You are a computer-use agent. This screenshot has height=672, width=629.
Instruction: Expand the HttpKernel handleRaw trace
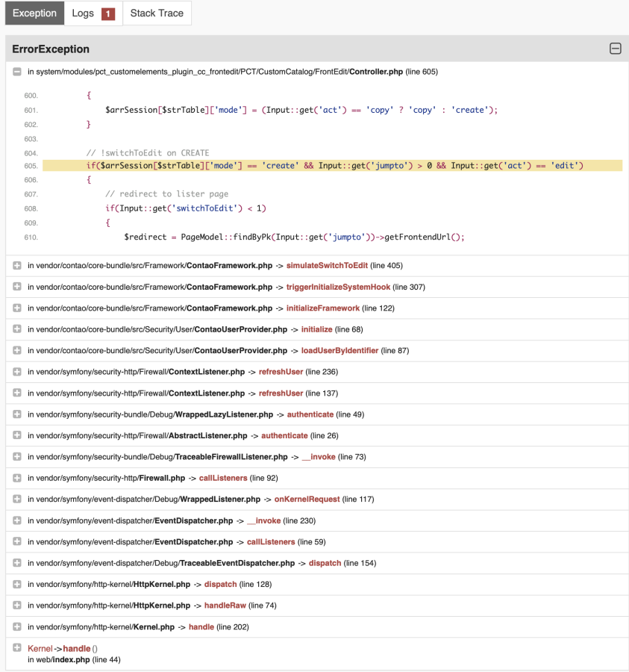(x=17, y=606)
